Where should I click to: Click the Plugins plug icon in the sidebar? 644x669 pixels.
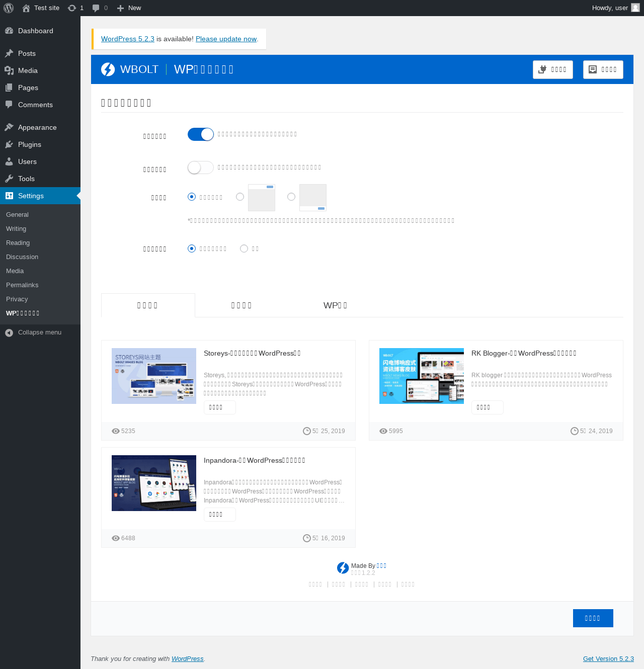tap(9, 144)
